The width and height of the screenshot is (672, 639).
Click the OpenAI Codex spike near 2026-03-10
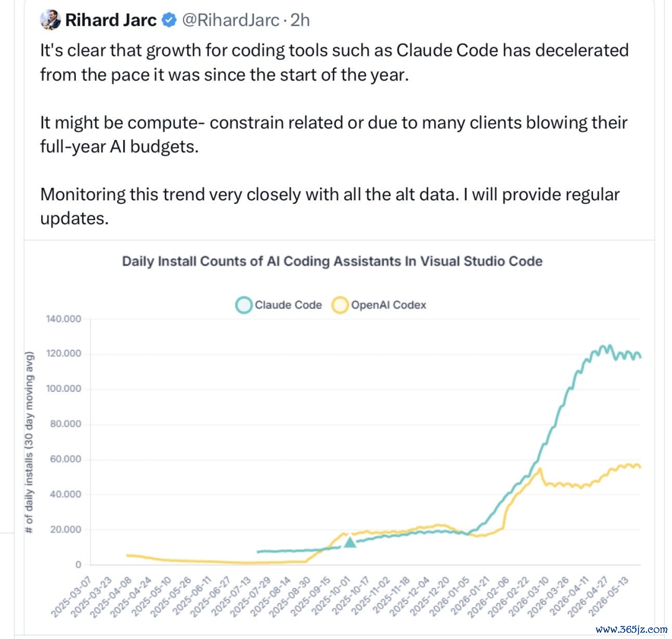540,469
